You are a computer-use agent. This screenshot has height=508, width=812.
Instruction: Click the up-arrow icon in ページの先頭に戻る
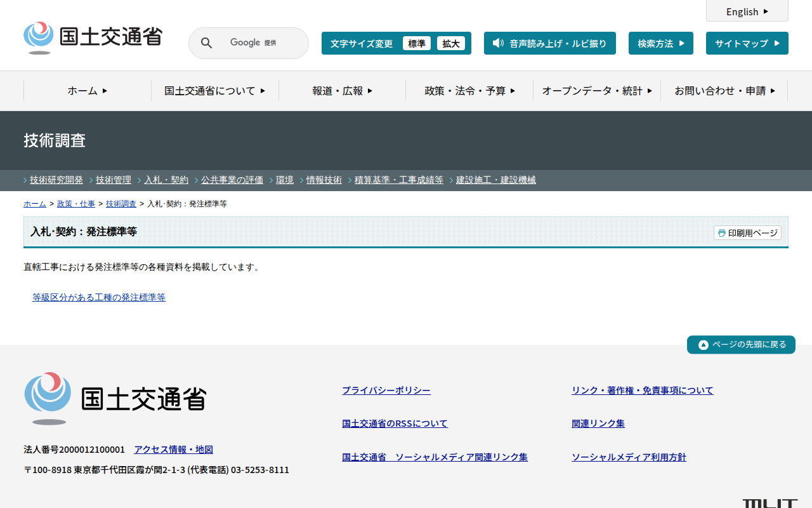click(x=703, y=345)
